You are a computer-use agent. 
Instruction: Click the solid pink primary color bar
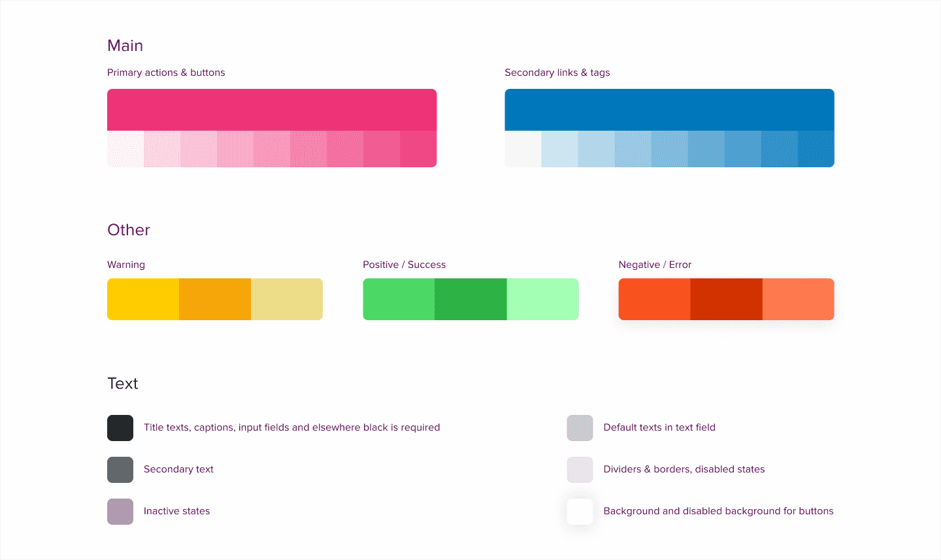point(272,110)
